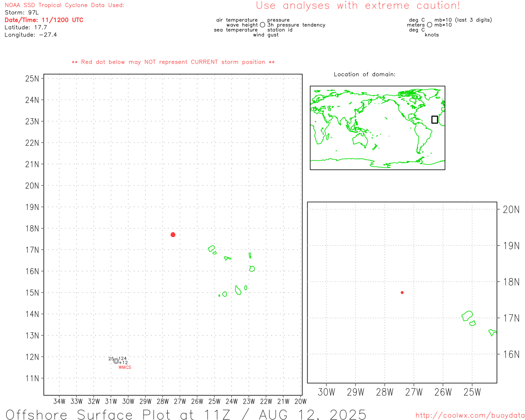Viewport: 525px width, 420px height.
Task: Click the 20W longitude label on main map
Action: point(301,401)
